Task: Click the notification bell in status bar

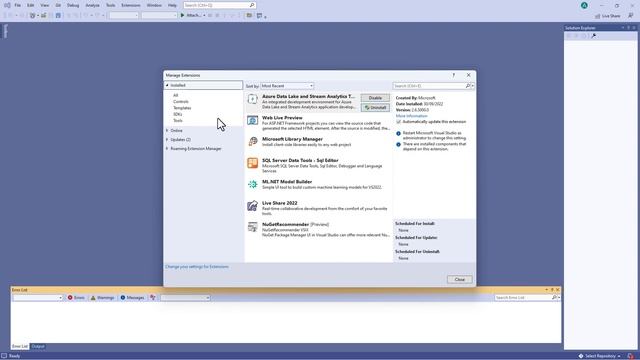Action: pos(631,356)
